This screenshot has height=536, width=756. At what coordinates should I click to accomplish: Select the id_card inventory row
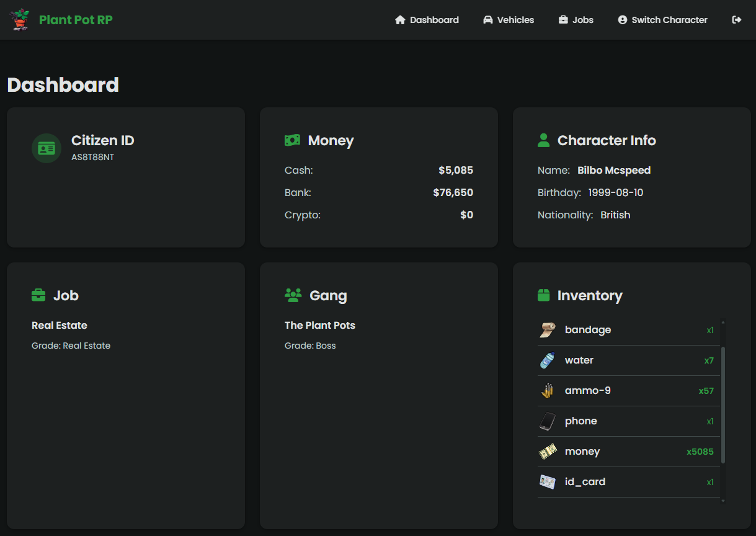[628, 482]
